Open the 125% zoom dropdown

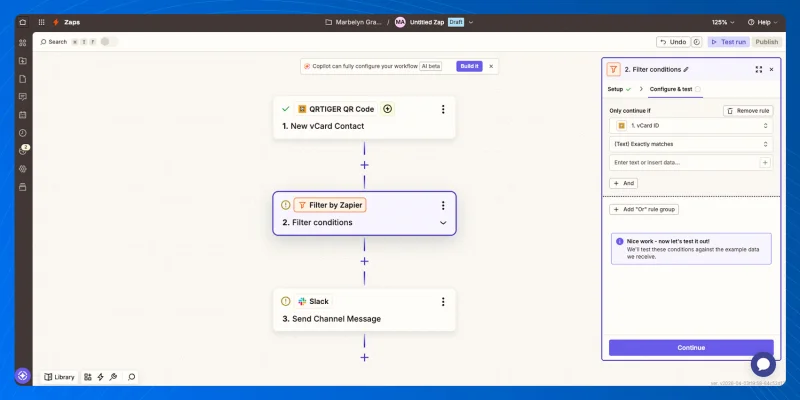point(723,22)
